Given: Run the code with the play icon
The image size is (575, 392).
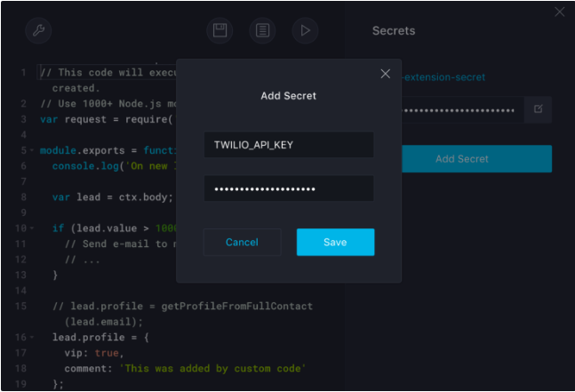Looking at the screenshot, I should click(x=305, y=30).
